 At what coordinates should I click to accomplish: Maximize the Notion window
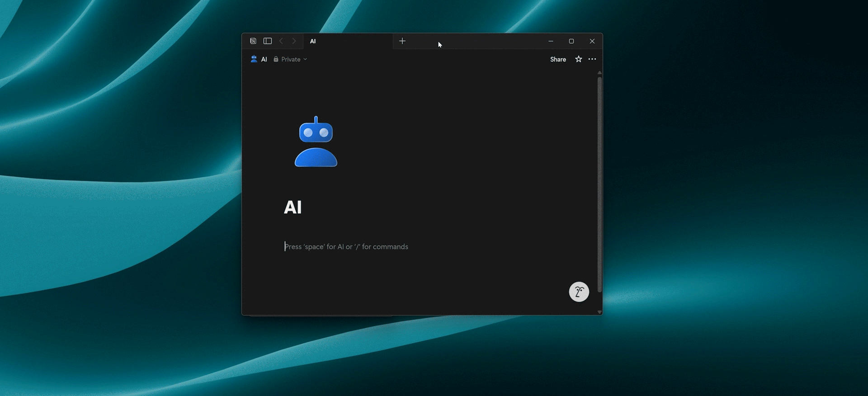point(571,41)
